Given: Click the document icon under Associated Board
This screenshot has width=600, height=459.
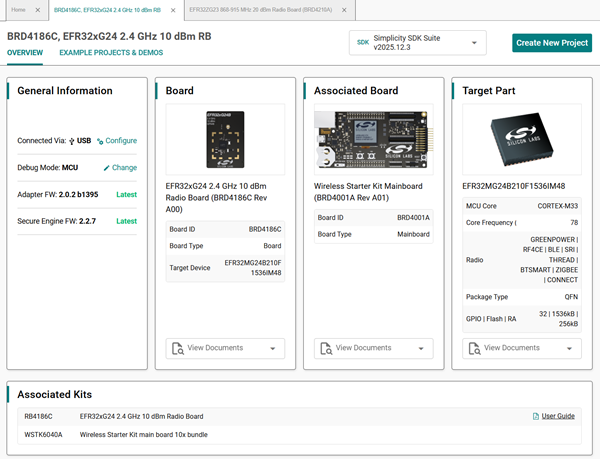Looking at the screenshot, I should coord(326,348).
